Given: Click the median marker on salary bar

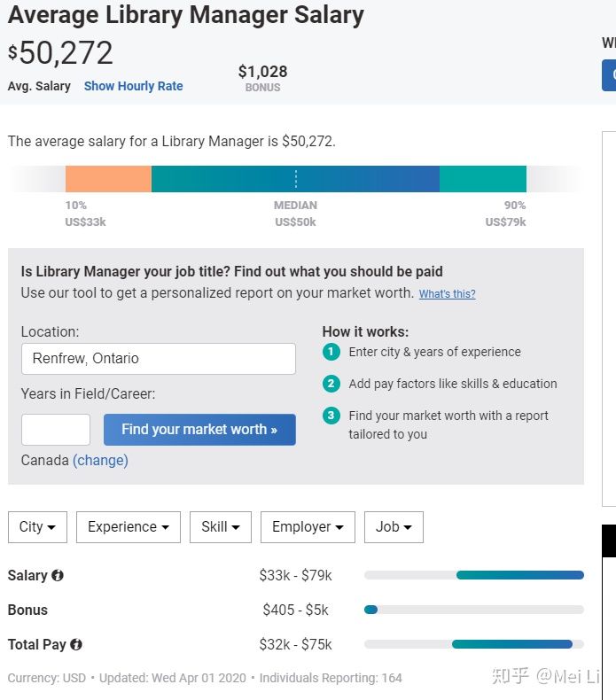Looking at the screenshot, I should pos(296,179).
